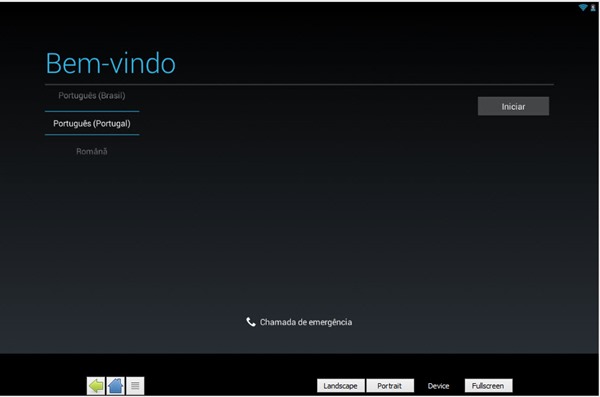Switch to Landscape orientation
This screenshot has height=397, width=600.
coord(341,386)
